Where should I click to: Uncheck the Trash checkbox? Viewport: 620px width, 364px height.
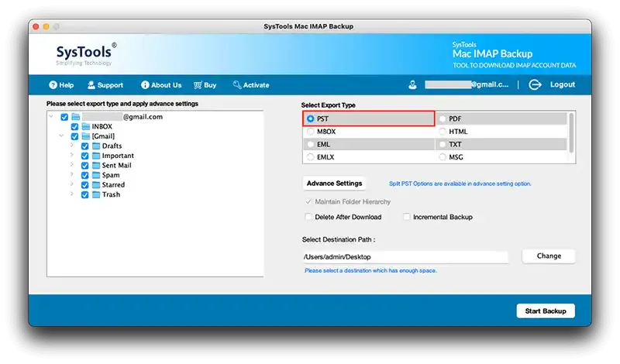point(85,195)
